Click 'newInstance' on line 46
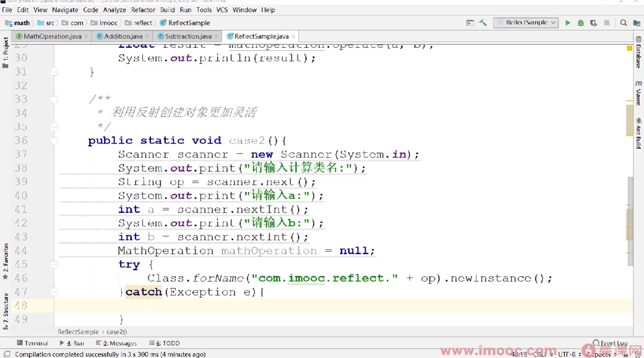Viewport: 644px width, 358px height. point(491,278)
